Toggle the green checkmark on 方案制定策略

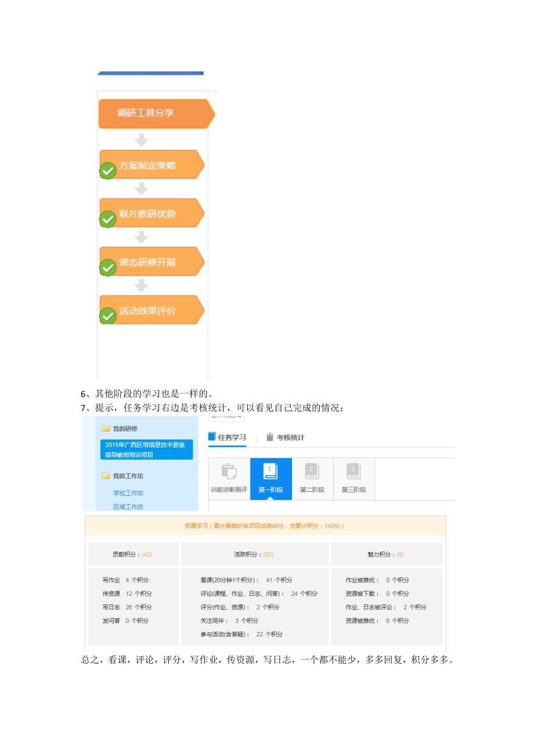(107, 171)
